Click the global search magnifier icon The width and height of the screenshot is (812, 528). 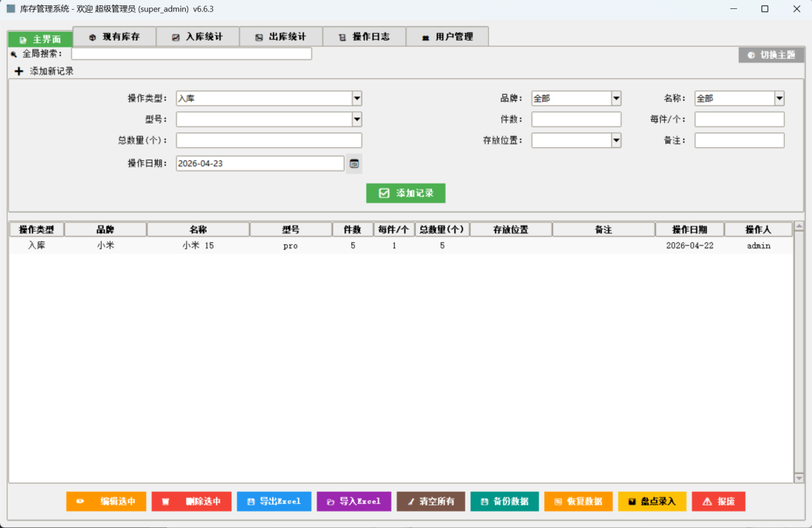(14, 54)
